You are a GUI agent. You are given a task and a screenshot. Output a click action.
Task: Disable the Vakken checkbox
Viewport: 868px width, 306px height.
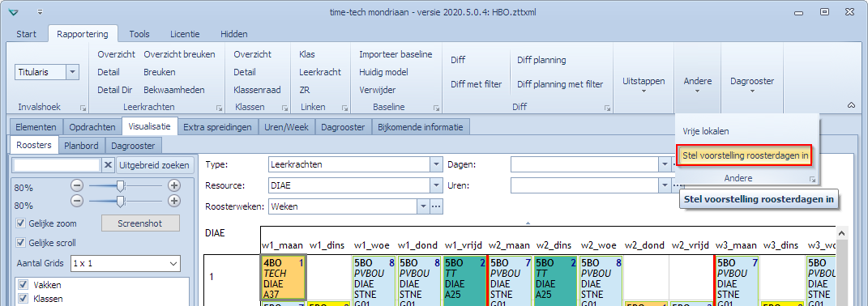click(x=24, y=285)
